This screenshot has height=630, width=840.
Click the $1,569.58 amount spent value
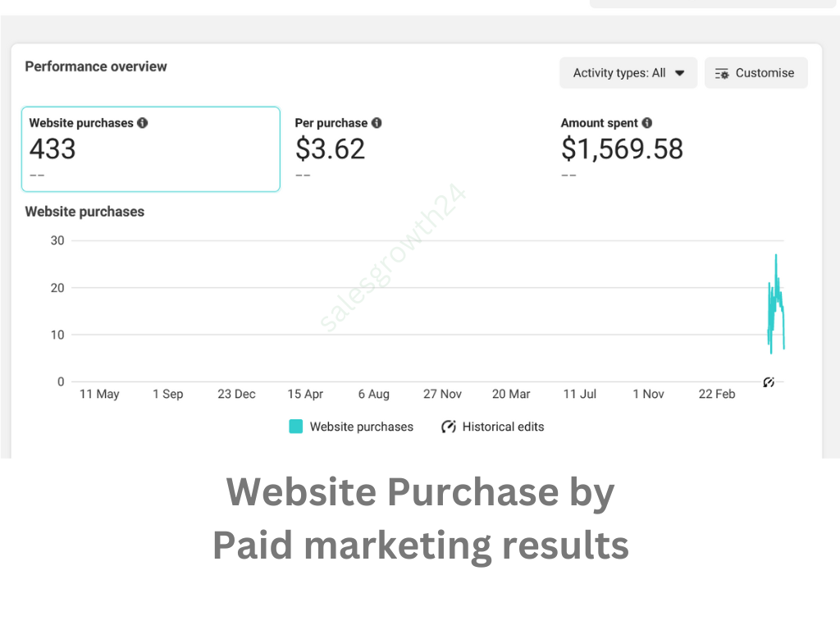pos(622,149)
